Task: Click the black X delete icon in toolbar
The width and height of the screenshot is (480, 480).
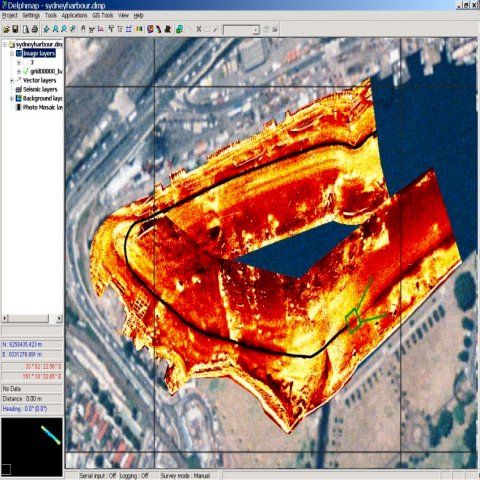Action: click(199, 30)
